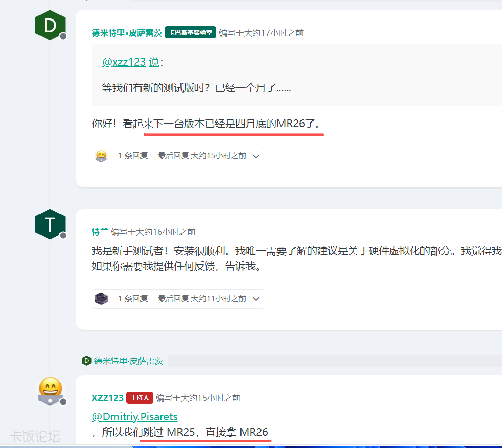Image resolution: width=502 pixels, height=448 pixels.
Task: Open 德米特里·皮萨雷茨's hexagonal avatar
Action: click(50, 25)
